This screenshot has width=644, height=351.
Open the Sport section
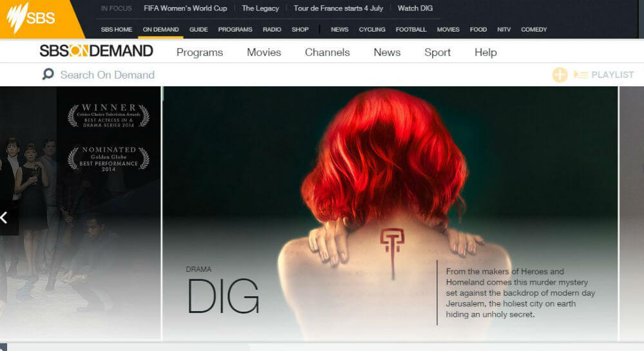click(437, 52)
